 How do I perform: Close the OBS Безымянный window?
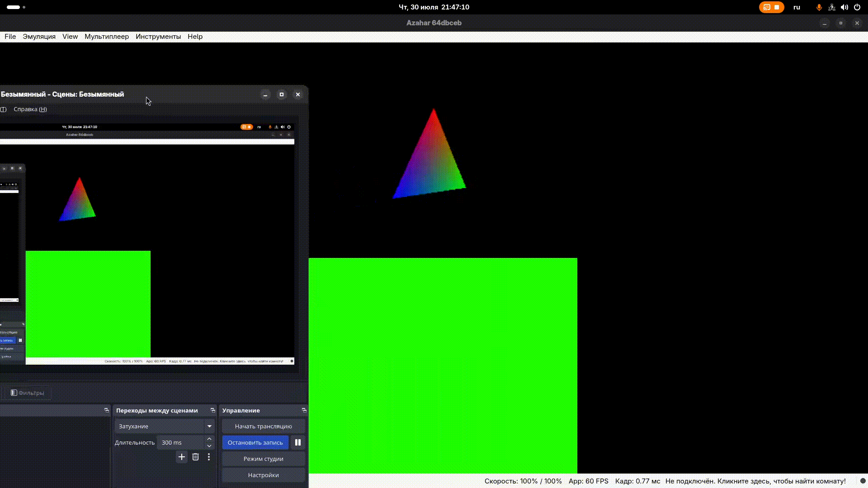pyautogui.click(x=298, y=94)
